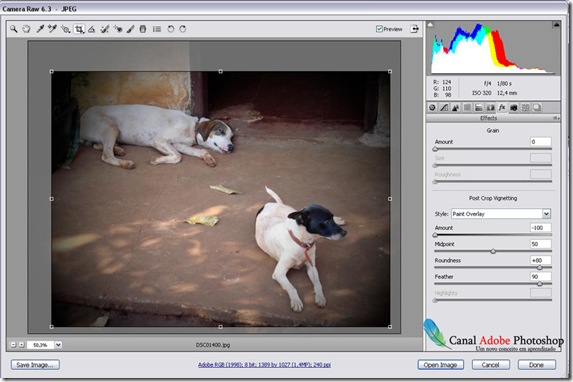Open the Effects panel flyout menu
Viewport: 573px width, 382px height.
click(x=555, y=118)
